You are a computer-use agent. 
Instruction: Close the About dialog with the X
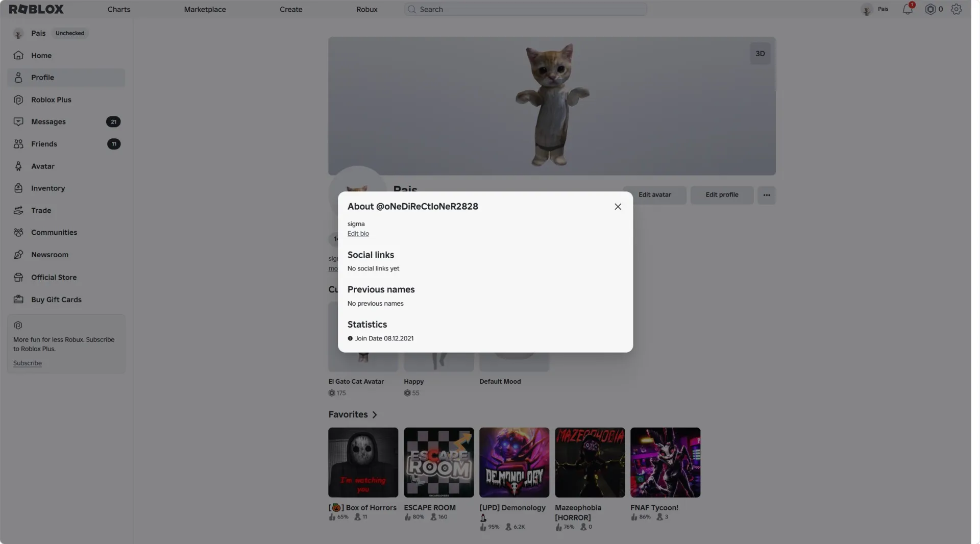[x=618, y=207]
